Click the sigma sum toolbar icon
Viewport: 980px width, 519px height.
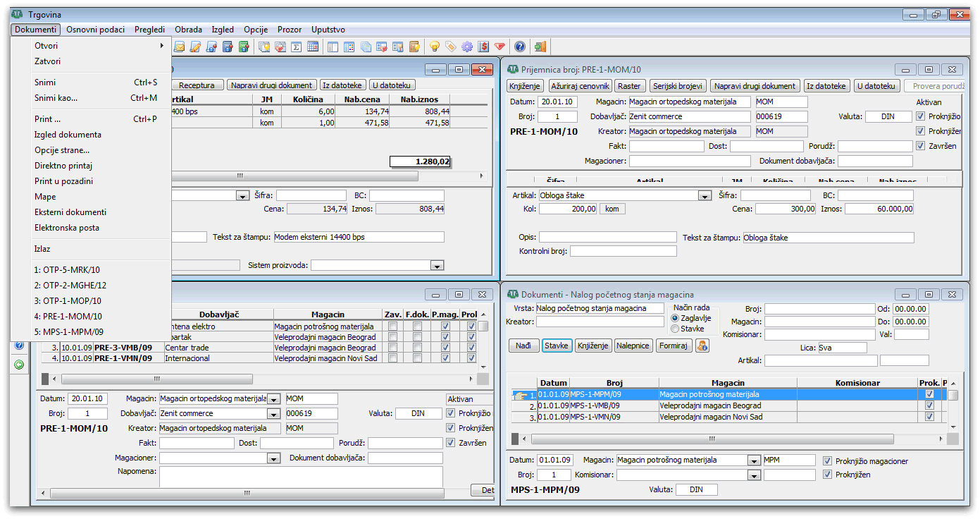coord(297,47)
